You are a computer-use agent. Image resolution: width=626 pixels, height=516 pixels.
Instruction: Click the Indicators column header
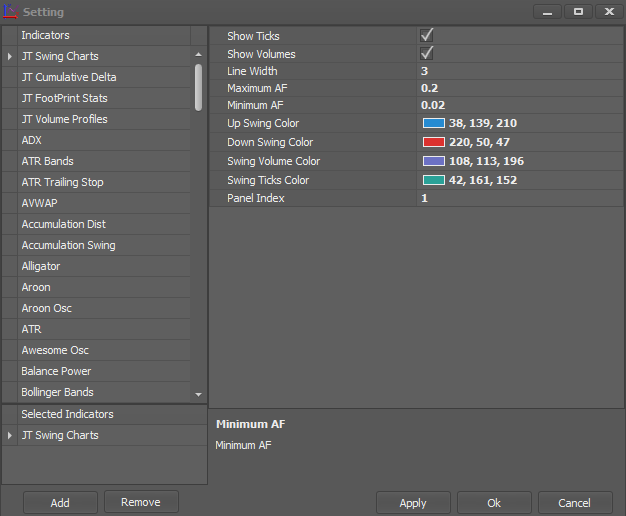(104, 36)
